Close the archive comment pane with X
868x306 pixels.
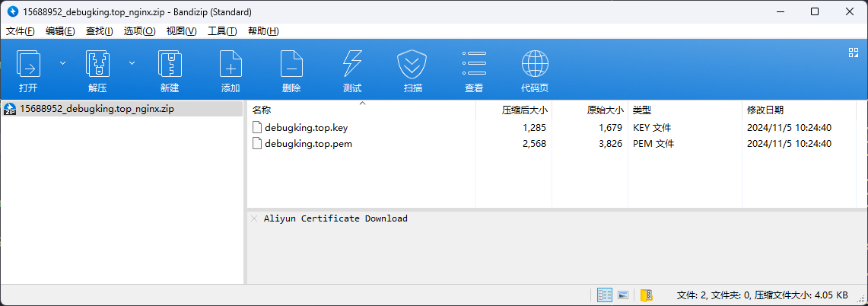tap(254, 218)
